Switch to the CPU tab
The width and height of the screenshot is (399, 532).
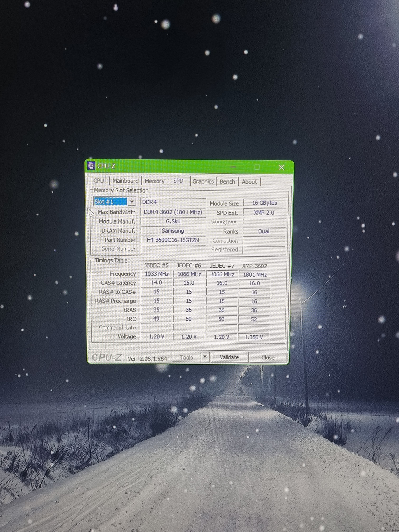point(99,181)
